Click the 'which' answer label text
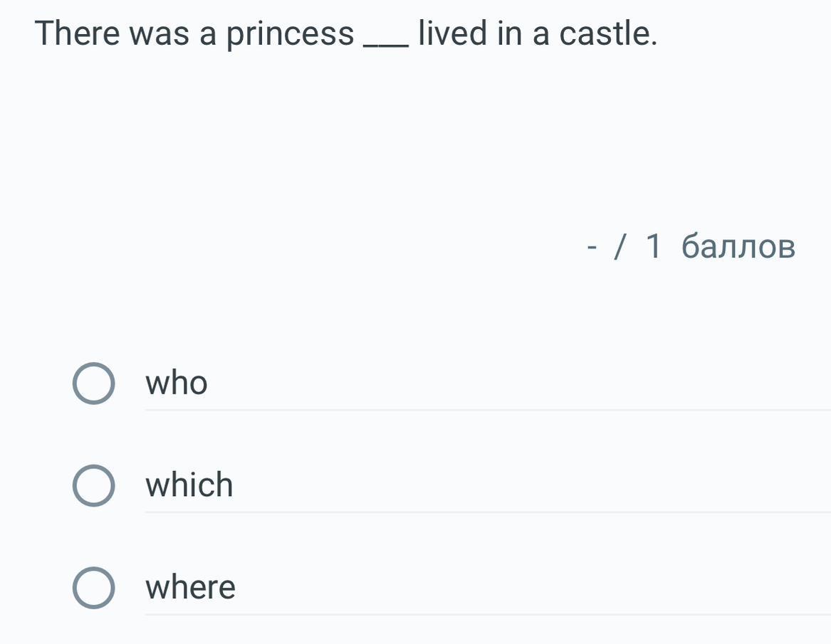Viewport: 831px width, 644px height. pos(189,485)
